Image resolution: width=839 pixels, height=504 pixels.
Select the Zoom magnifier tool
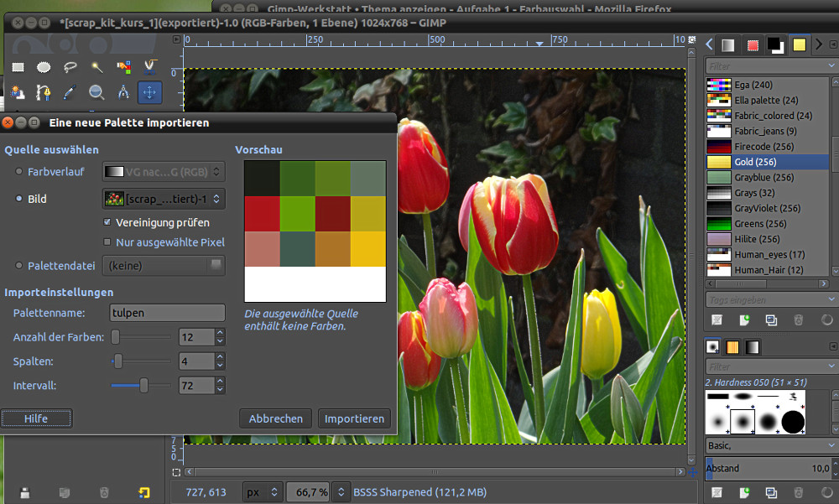point(97,92)
